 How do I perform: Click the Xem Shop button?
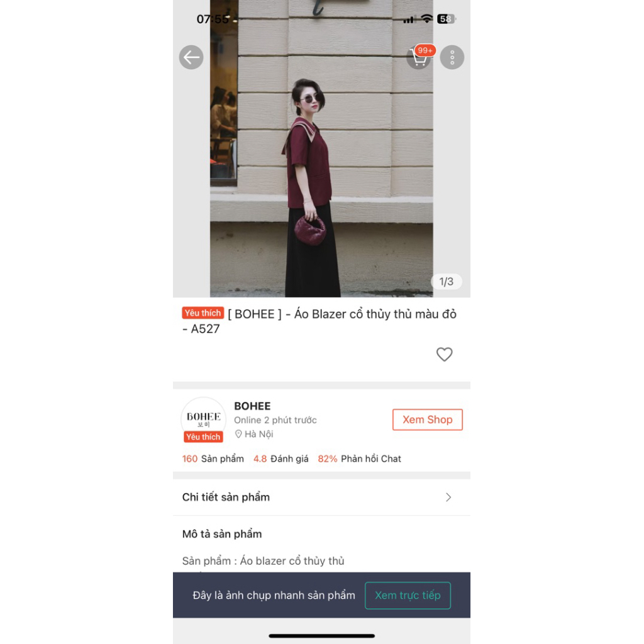click(x=427, y=419)
